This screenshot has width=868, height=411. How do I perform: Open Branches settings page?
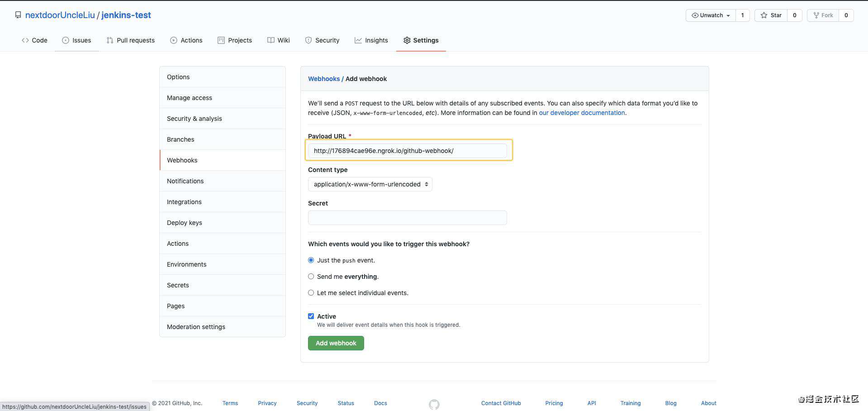coord(223,139)
